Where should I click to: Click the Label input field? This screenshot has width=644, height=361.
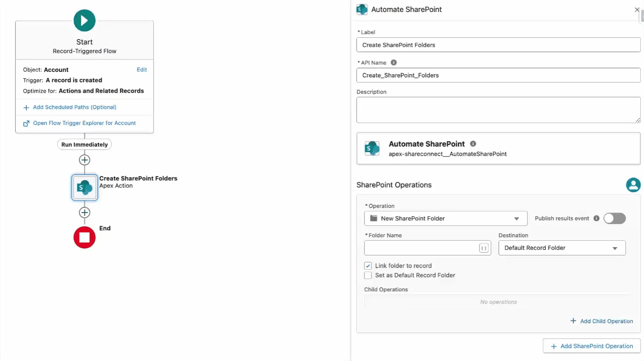[x=499, y=45]
